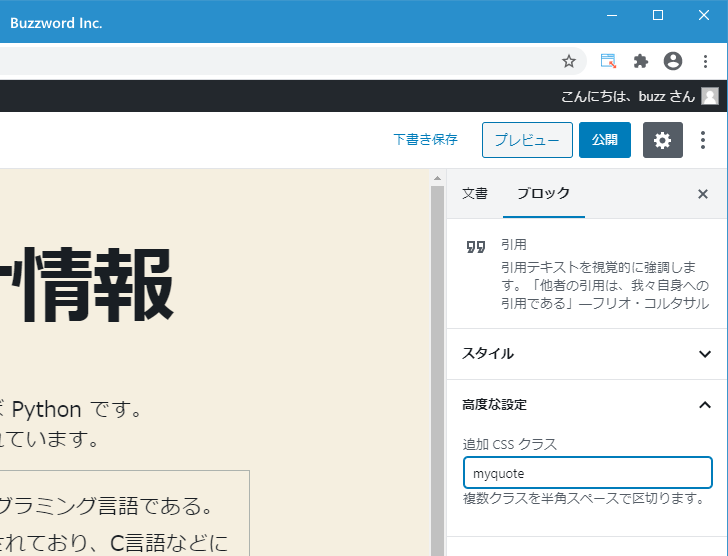
Task: Open the browser extensions puzzle icon
Action: coord(641,61)
